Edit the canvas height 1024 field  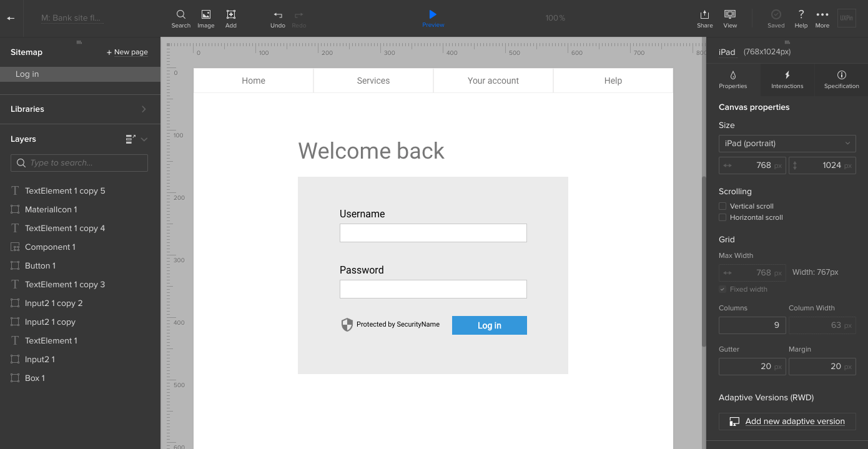[822, 165]
